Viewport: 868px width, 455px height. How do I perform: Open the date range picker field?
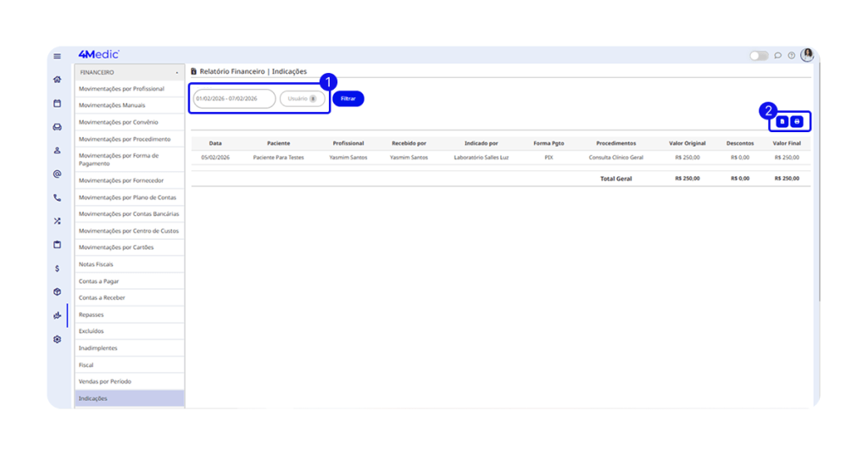pos(234,98)
